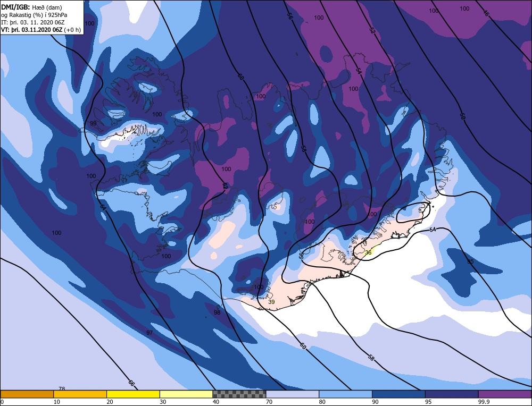Click the legend tick label '40'
The image size is (532, 406).
point(216,402)
